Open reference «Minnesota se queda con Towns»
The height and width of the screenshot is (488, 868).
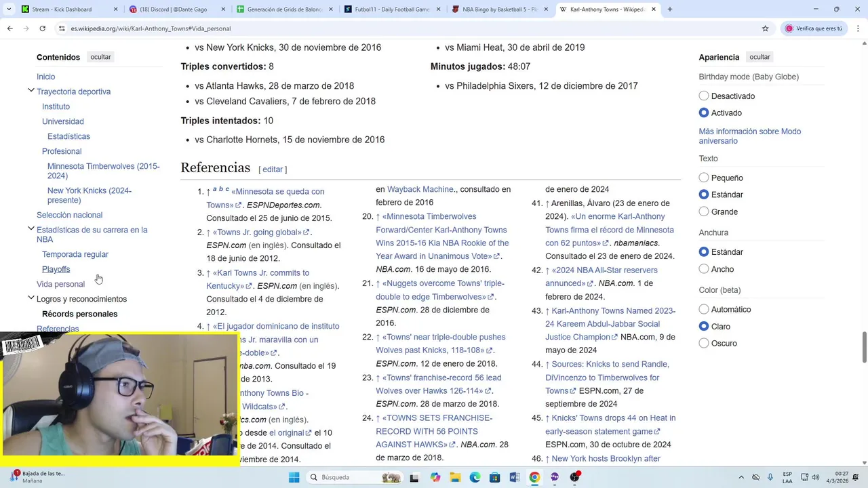click(265, 198)
